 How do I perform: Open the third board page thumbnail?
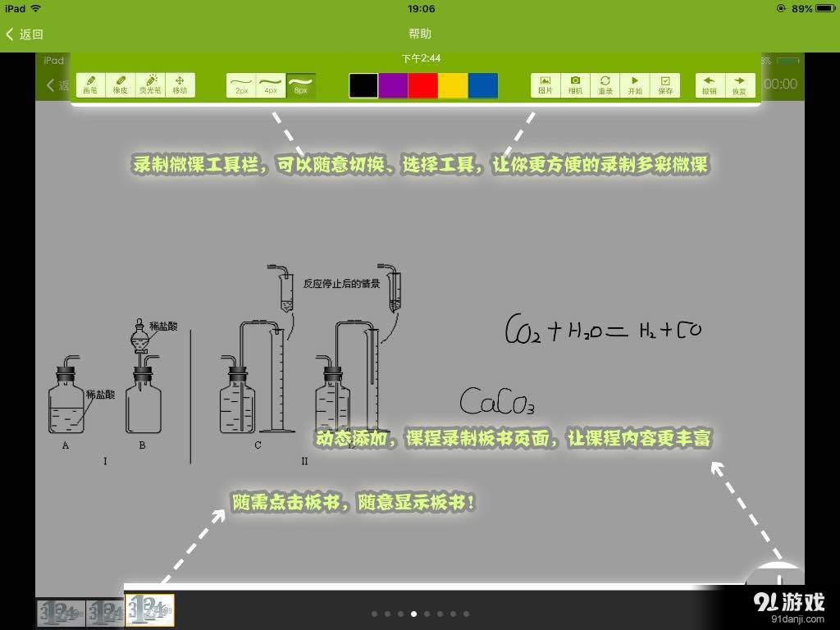point(150,610)
